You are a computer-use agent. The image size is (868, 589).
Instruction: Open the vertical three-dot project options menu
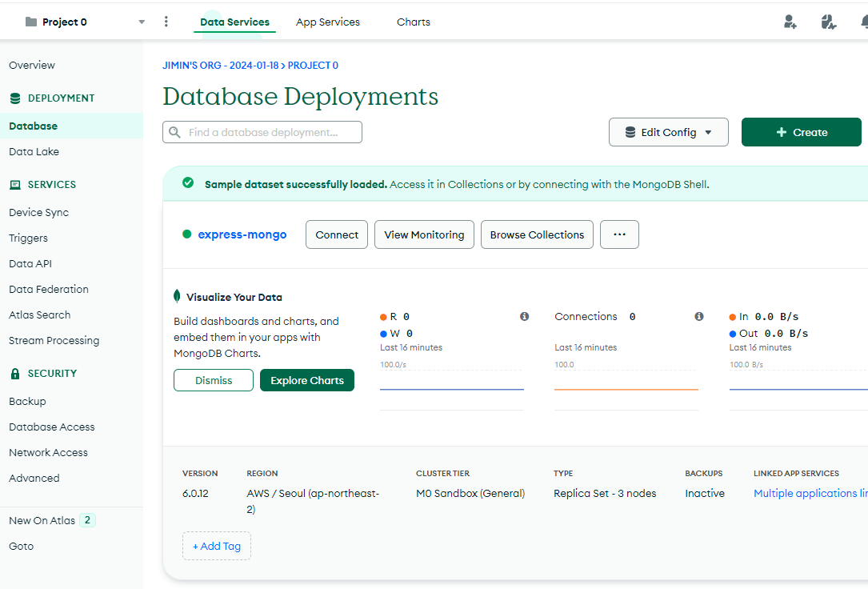[166, 22]
